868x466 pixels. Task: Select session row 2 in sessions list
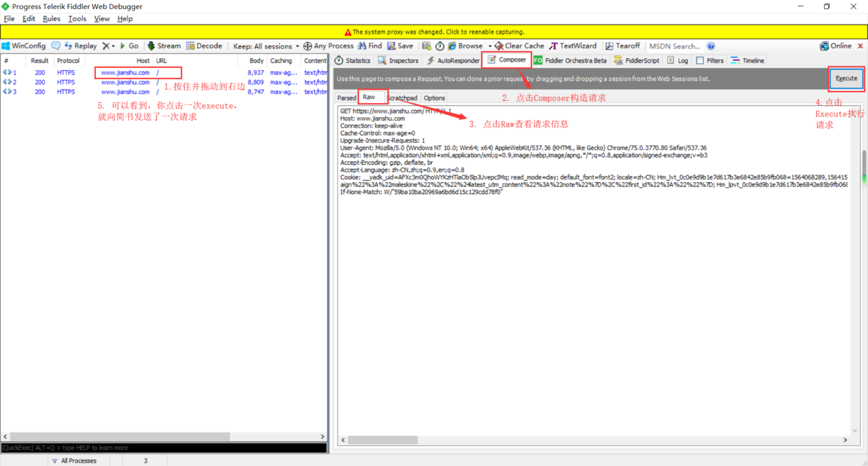(164, 83)
